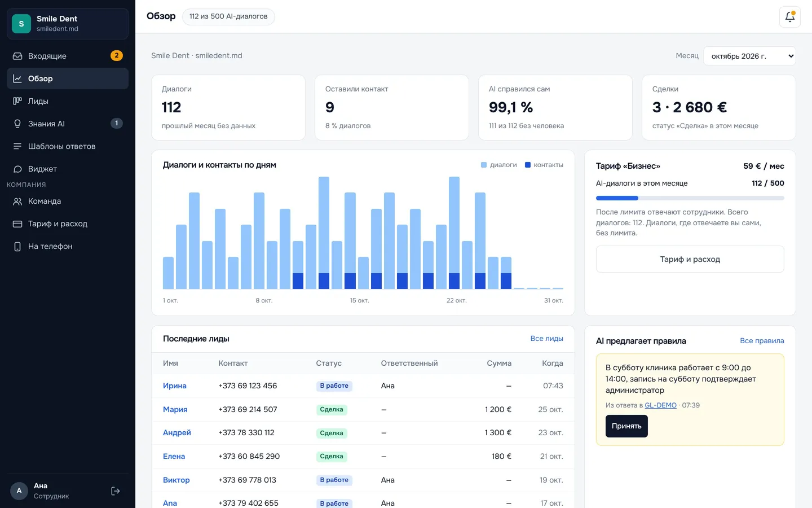Open the Все лиды link

[546, 339]
